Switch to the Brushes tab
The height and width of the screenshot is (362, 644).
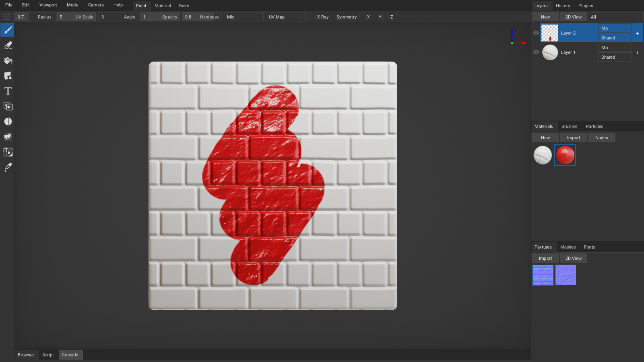pos(569,126)
